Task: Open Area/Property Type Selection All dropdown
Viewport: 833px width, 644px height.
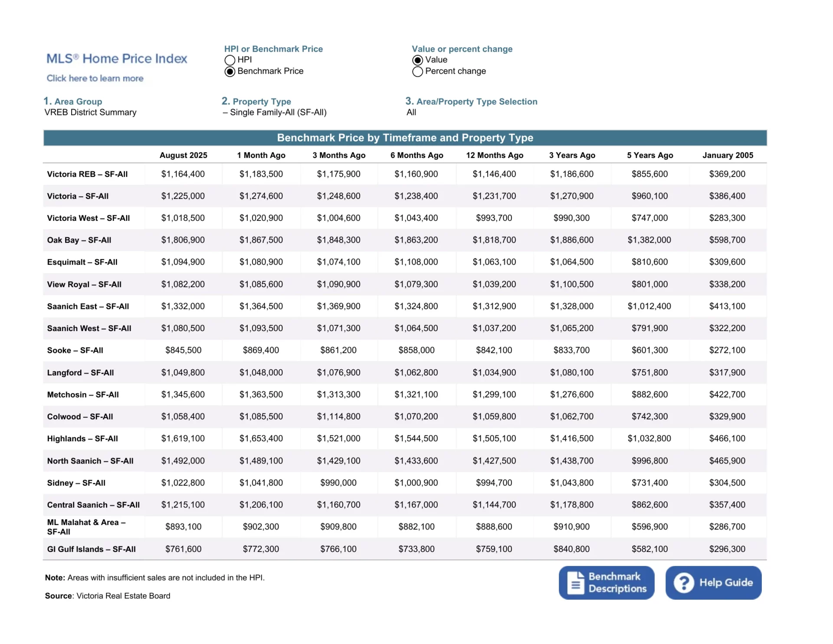Action: point(411,112)
